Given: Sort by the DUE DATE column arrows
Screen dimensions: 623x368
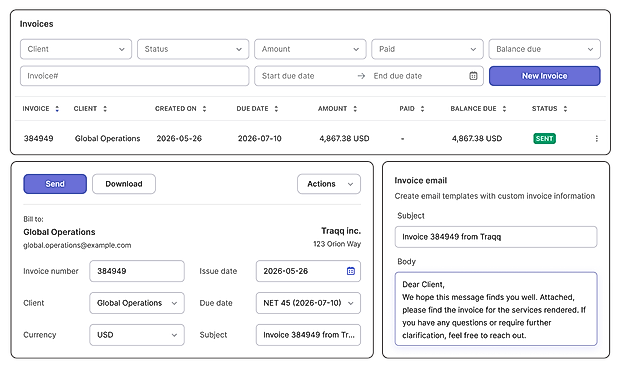Looking at the screenshot, I should (276, 109).
